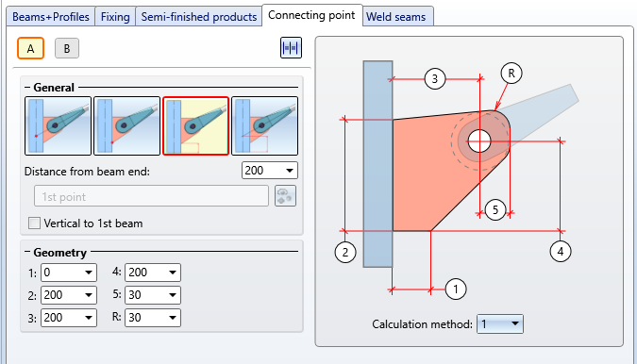The height and width of the screenshot is (364, 637).
Task: Select the first connection type thumbnail
Action: coord(59,125)
